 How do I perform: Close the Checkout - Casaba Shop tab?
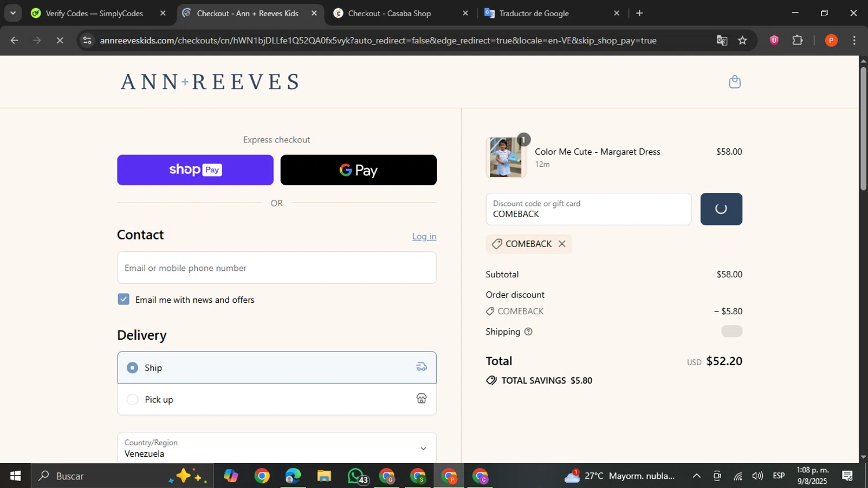pos(465,13)
